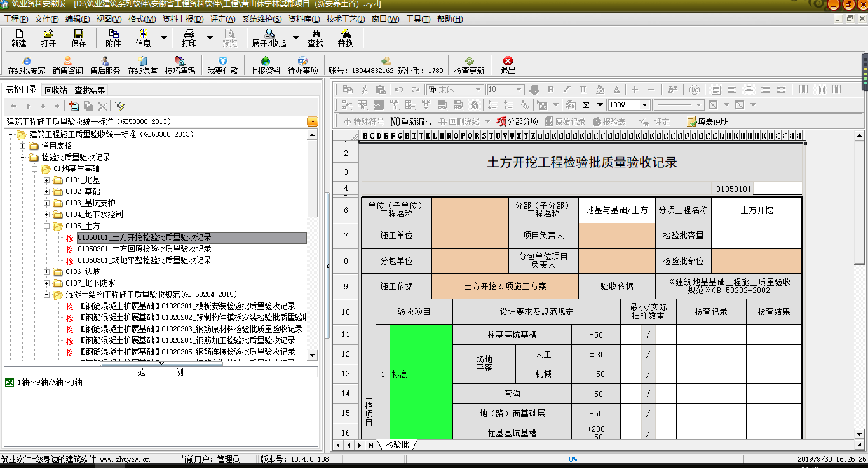Open the line style dropdown
This screenshot has height=468, width=868.
coord(698,105)
